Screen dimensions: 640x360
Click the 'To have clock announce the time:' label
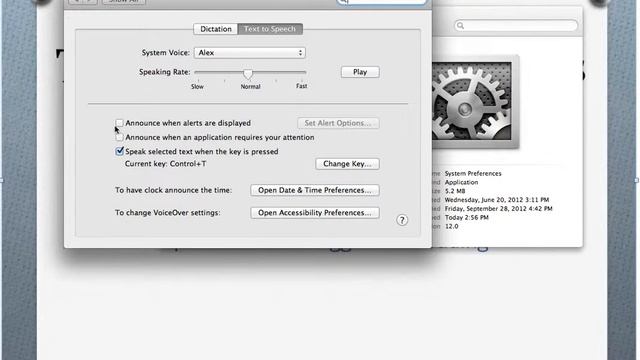click(173, 190)
